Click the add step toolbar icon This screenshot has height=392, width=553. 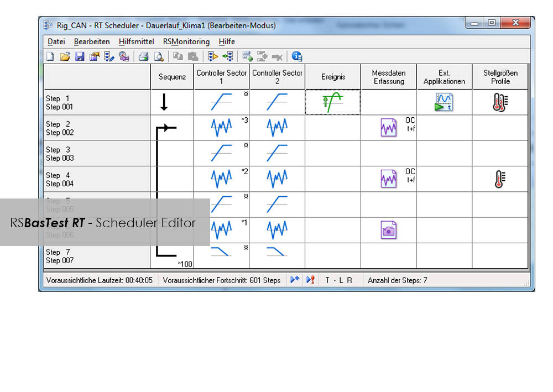[x=247, y=56]
